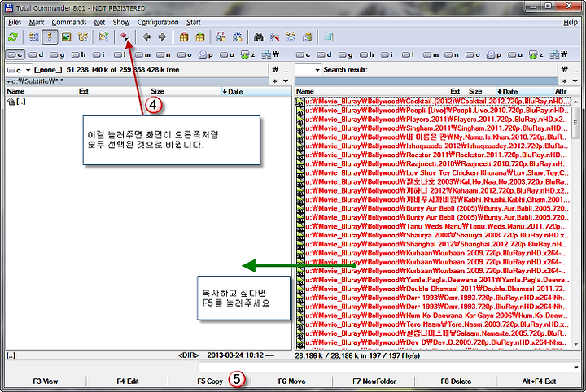Open right panel drive dropdown beside Search result
This screenshot has width=586, height=392.
click(308, 70)
